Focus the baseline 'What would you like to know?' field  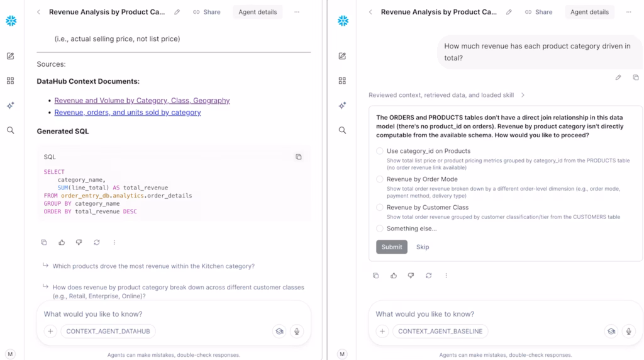pos(506,314)
